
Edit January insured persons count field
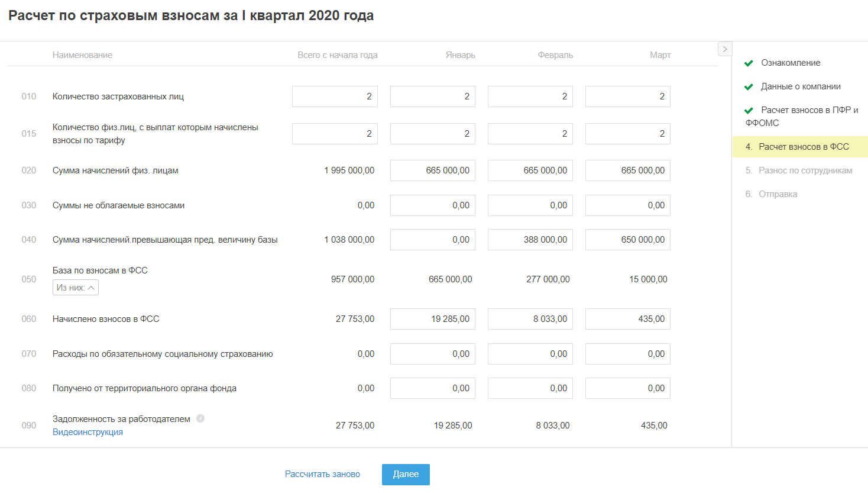click(433, 96)
